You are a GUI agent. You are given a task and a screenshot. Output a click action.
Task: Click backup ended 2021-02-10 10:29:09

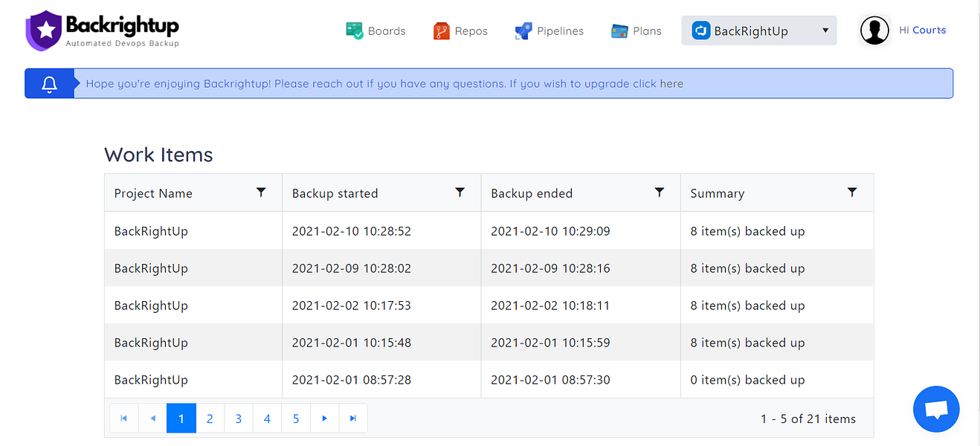[551, 231]
